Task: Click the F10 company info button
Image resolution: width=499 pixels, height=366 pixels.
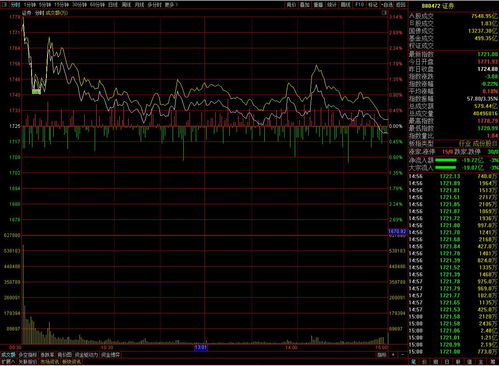Action: coord(359,5)
